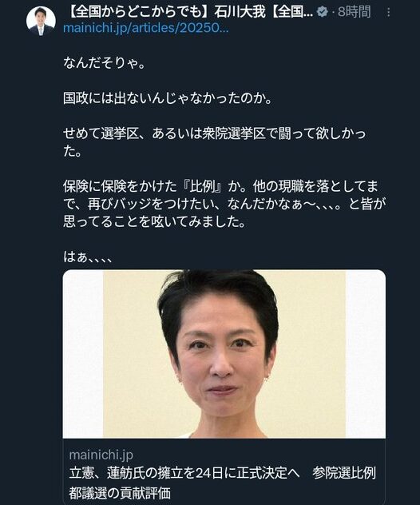Image resolution: width=420 pixels, height=505 pixels.
Task: Click the line starting で、再びバッジをつけたい
Action: pyautogui.click(x=224, y=204)
